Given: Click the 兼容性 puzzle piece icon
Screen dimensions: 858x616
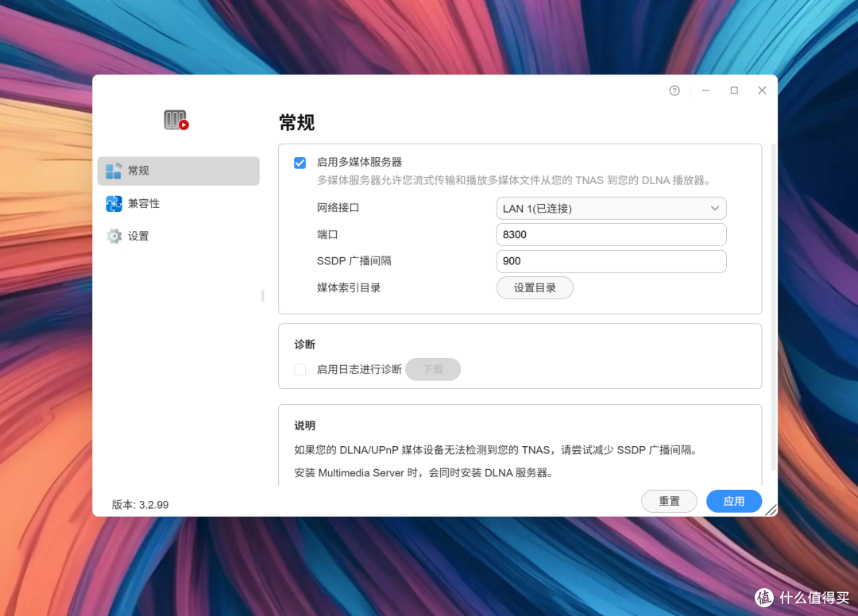Looking at the screenshot, I should pos(114,204).
